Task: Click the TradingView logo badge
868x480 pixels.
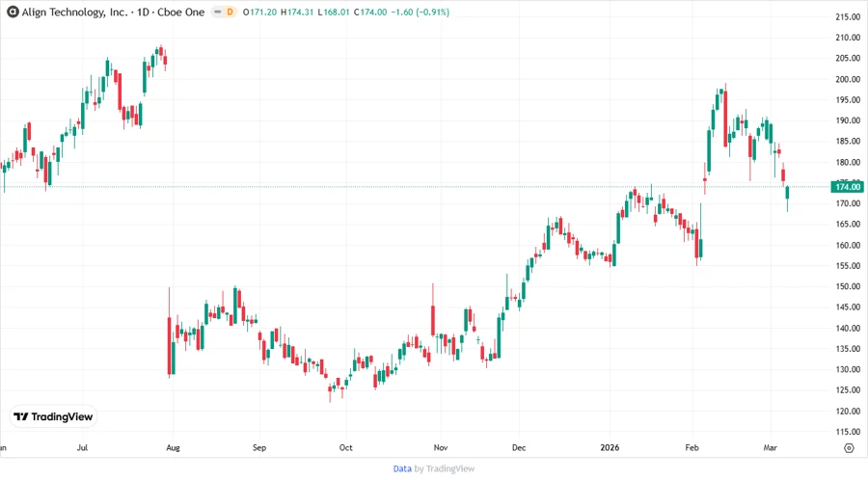Action: pyautogui.click(x=53, y=417)
